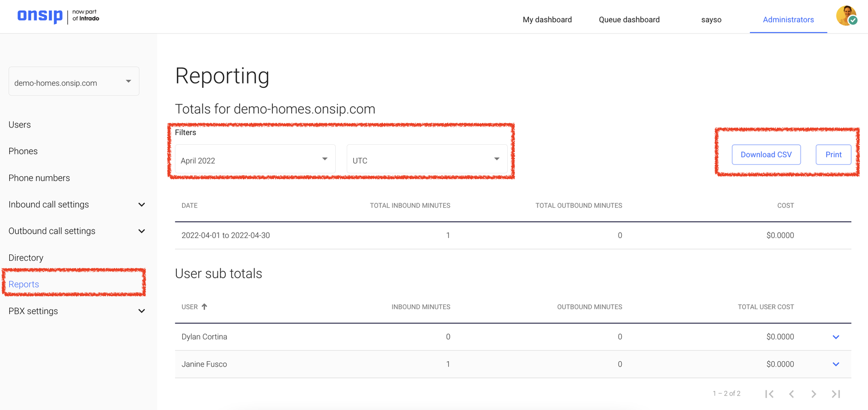Open the April 2022 month filter
The image size is (868, 410).
coord(254,159)
